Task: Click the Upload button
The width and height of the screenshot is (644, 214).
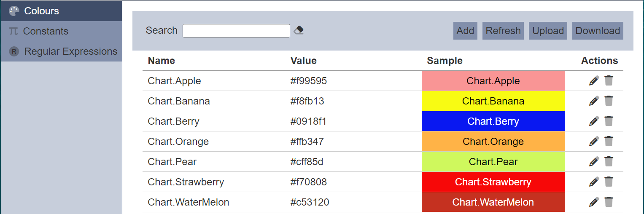Action: click(548, 31)
